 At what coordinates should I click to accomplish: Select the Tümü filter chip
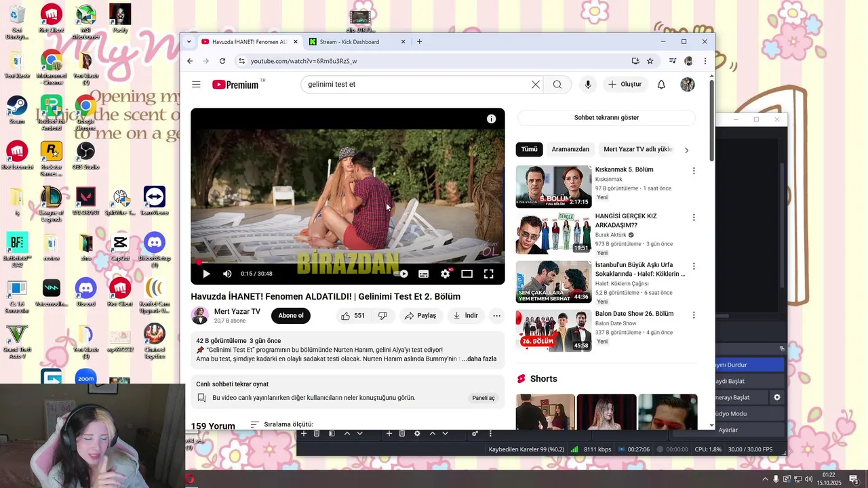click(x=529, y=149)
